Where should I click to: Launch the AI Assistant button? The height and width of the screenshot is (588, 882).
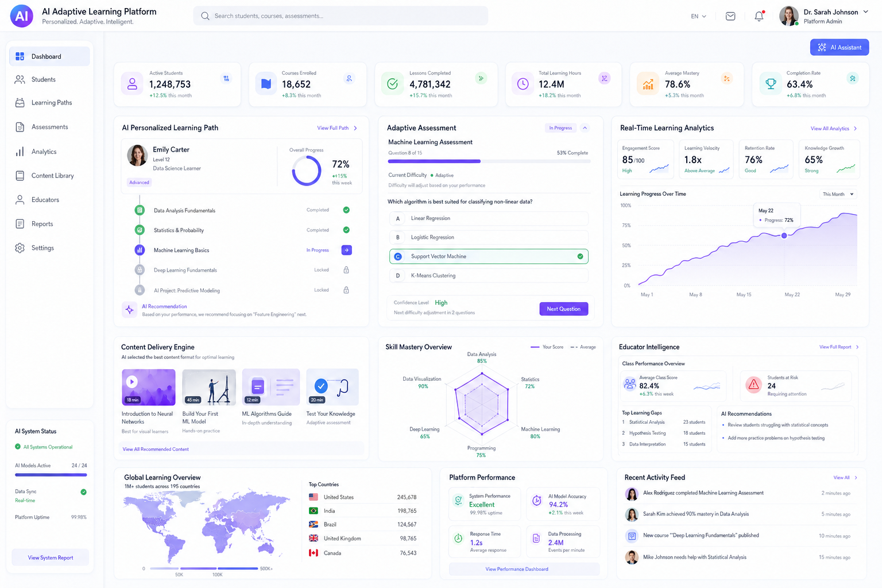tap(840, 47)
